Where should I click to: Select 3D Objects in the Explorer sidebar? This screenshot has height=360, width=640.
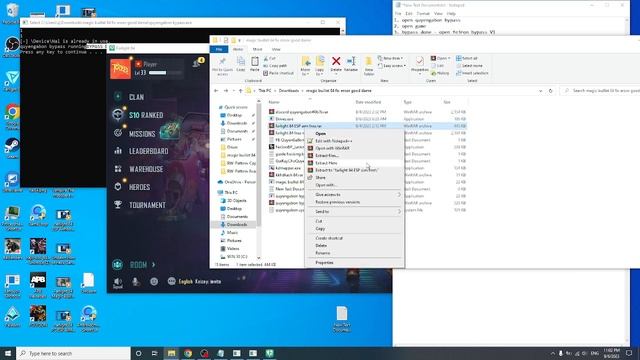[236, 200]
